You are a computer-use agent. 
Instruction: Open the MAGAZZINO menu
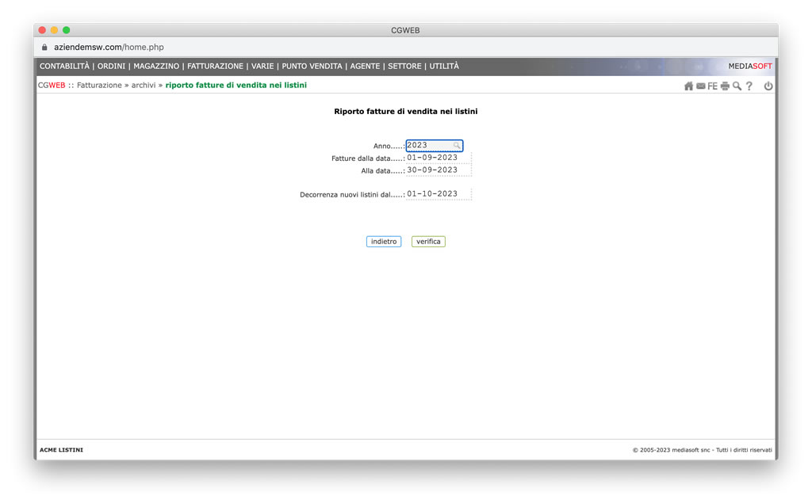coord(156,67)
